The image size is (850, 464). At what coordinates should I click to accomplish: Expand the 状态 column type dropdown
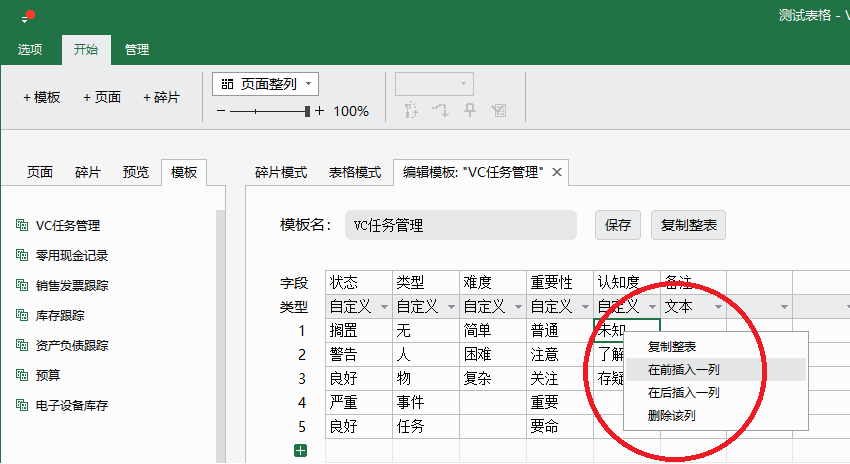point(384,307)
